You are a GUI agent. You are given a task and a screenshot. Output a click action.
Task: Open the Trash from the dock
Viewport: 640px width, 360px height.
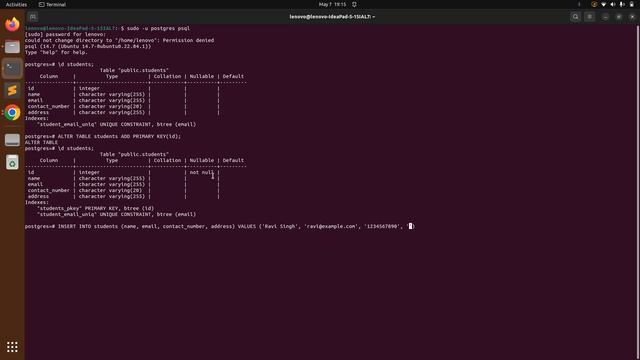[x=12, y=162]
